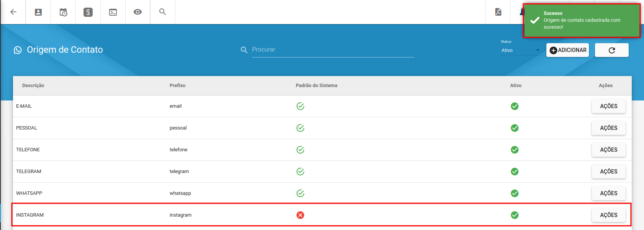
Task: Open AÇÕES for the PESSOAL row
Action: pyautogui.click(x=609, y=128)
